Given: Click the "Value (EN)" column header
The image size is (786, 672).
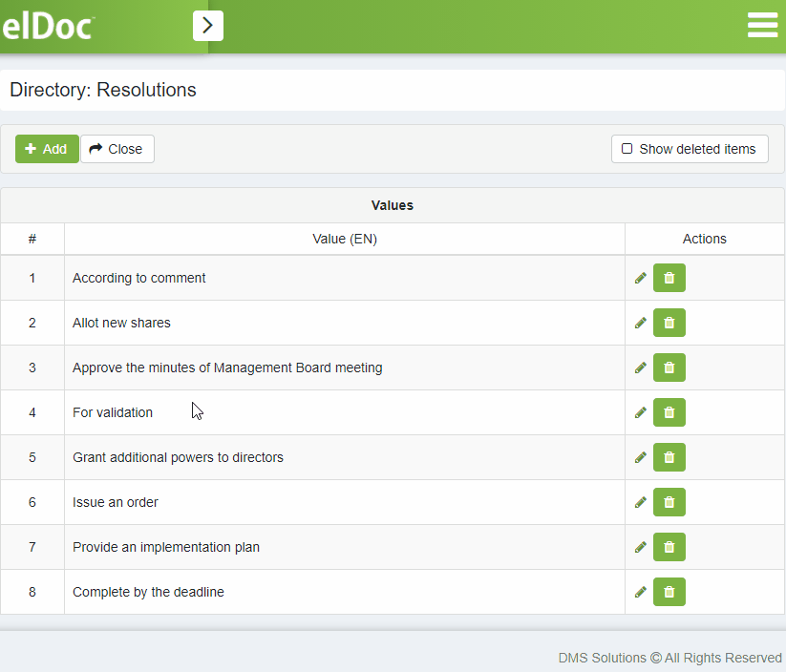Looking at the screenshot, I should click(x=345, y=239).
